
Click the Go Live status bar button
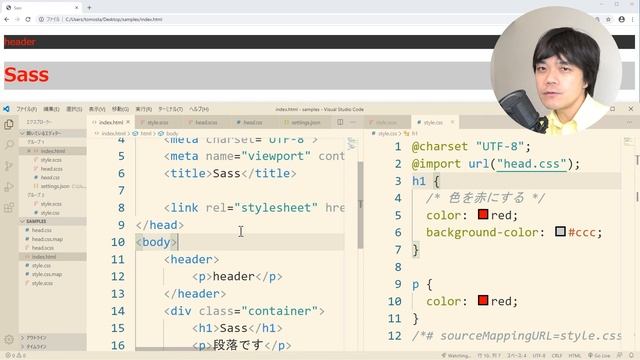[x=599, y=356]
